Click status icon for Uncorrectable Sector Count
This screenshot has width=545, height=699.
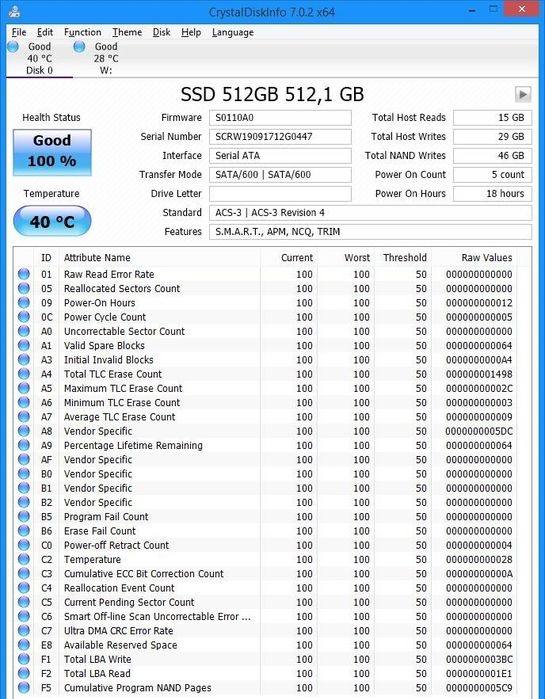(x=24, y=331)
